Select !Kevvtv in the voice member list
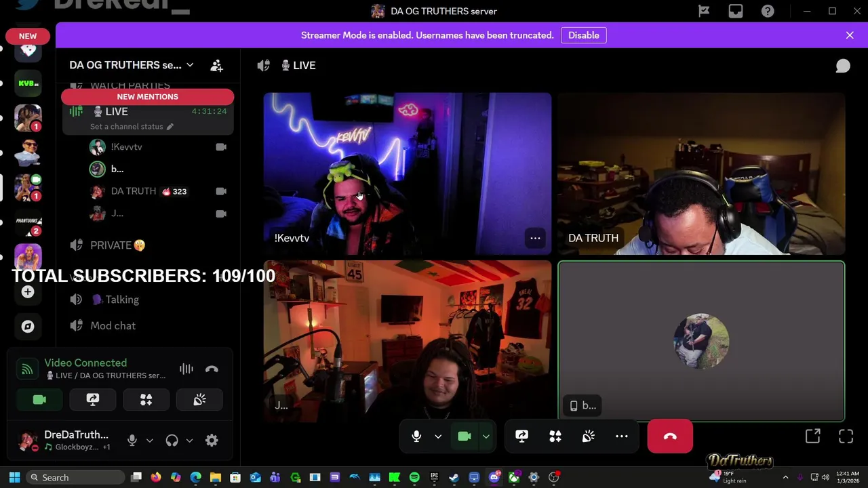The height and width of the screenshot is (488, 868). [159, 147]
